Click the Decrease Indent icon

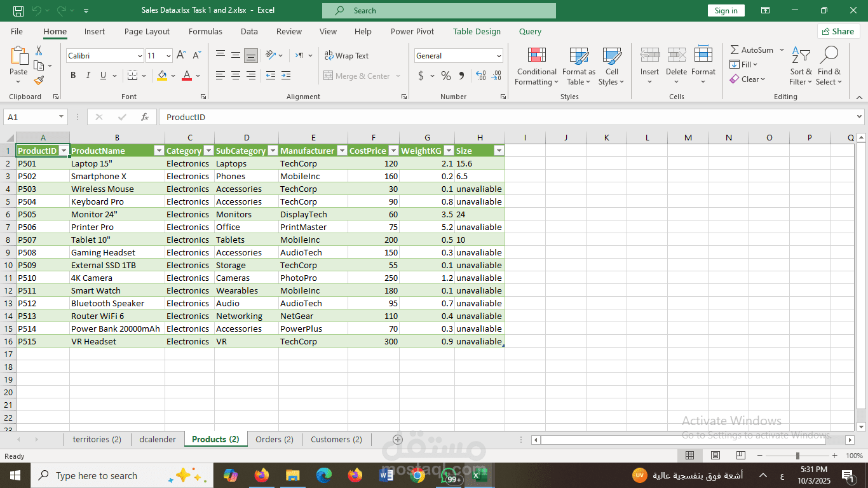(271, 76)
